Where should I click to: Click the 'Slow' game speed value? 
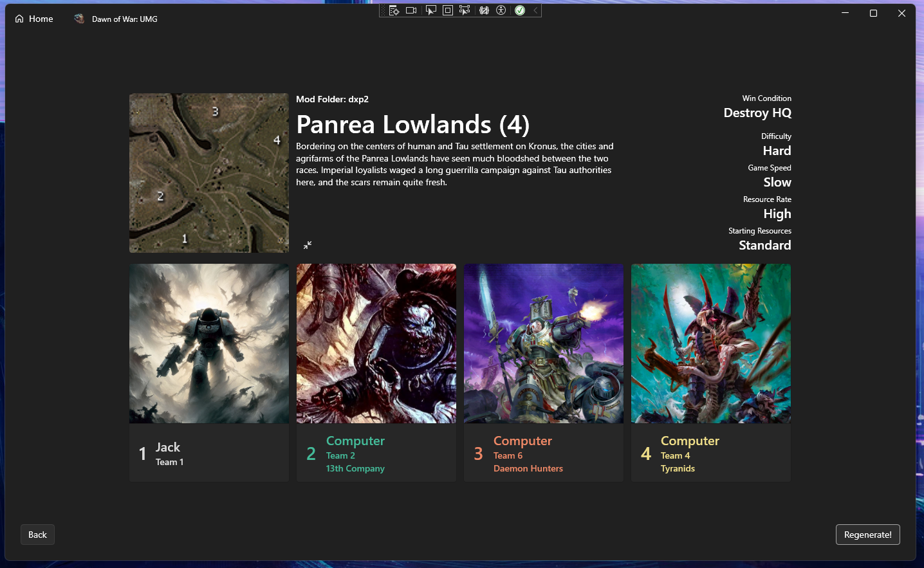(x=777, y=182)
